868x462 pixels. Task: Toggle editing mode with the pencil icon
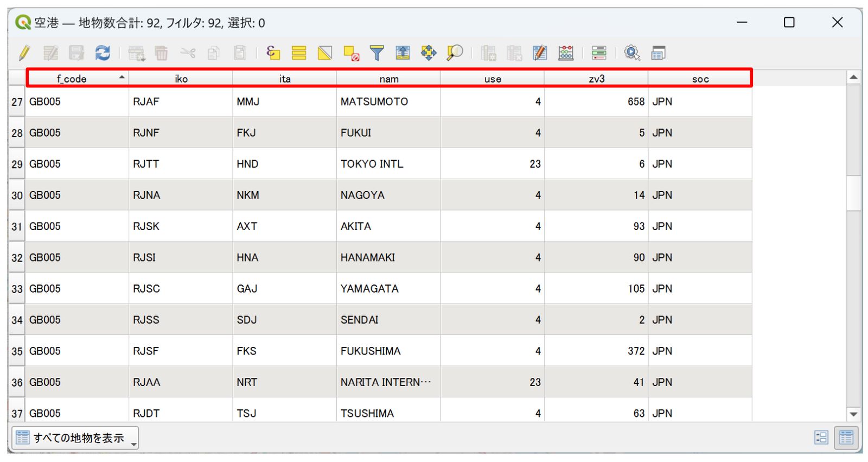[x=24, y=53]
